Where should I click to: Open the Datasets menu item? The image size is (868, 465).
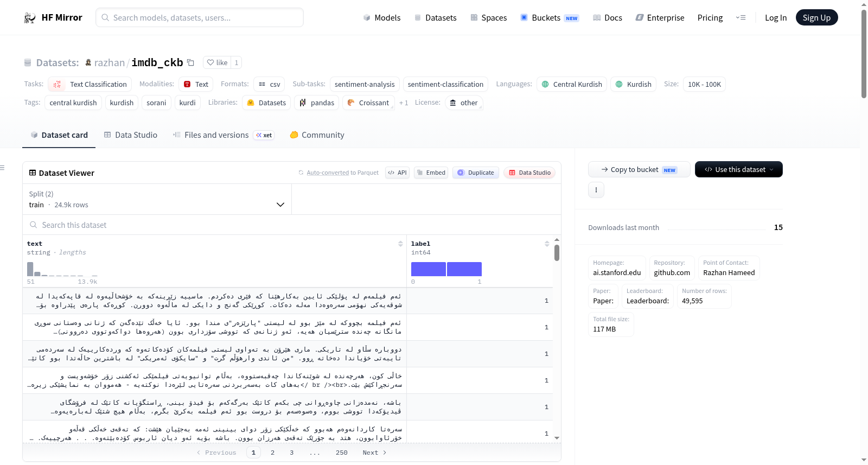(436, 18)
